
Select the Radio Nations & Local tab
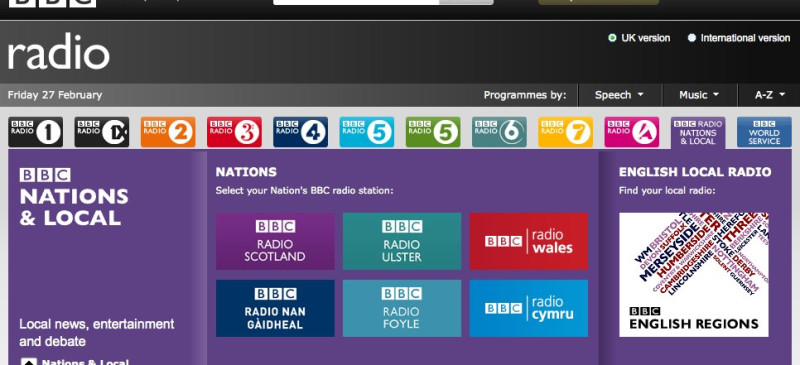click(698, 133)
